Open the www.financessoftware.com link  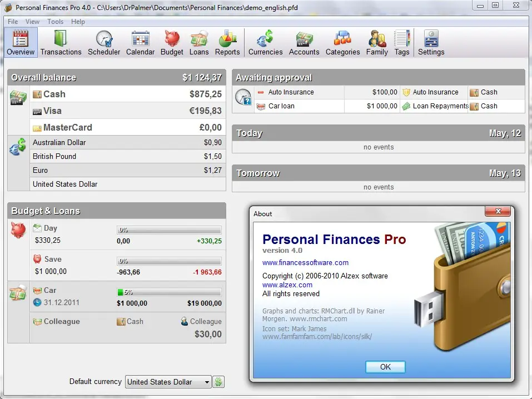coord(305,263)
